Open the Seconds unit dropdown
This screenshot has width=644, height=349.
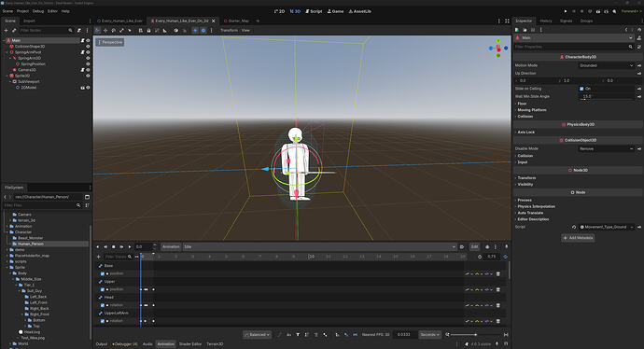(429, 335)
